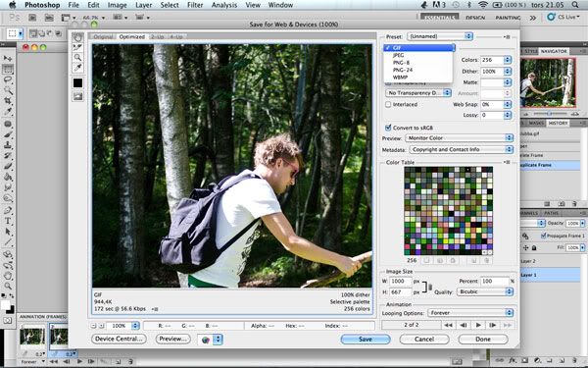
Task: Open the No Transparency Dither dropdown
Action: pos(418,93)
